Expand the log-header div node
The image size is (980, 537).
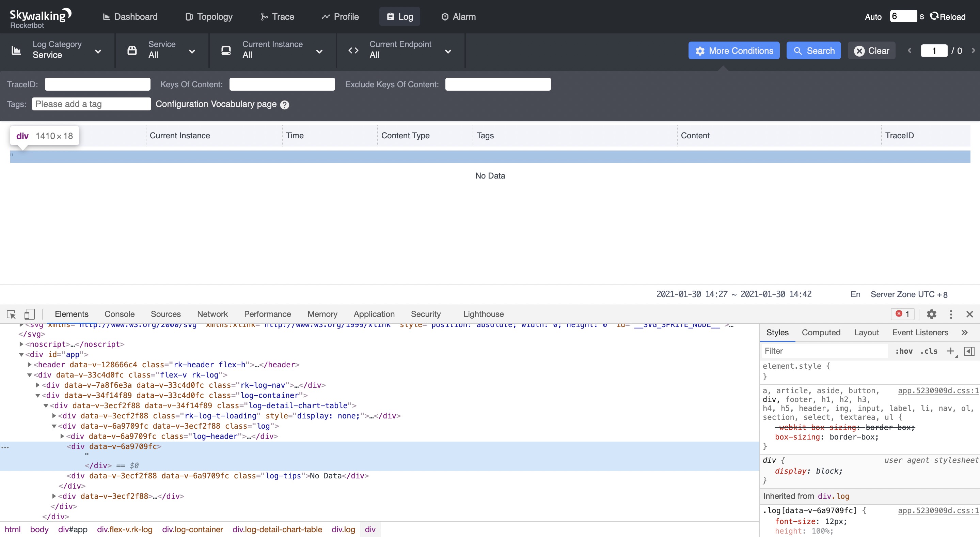62,436
